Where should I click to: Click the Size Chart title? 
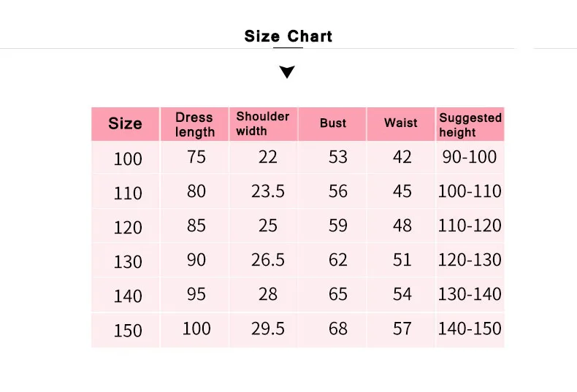tap(288, 36)
